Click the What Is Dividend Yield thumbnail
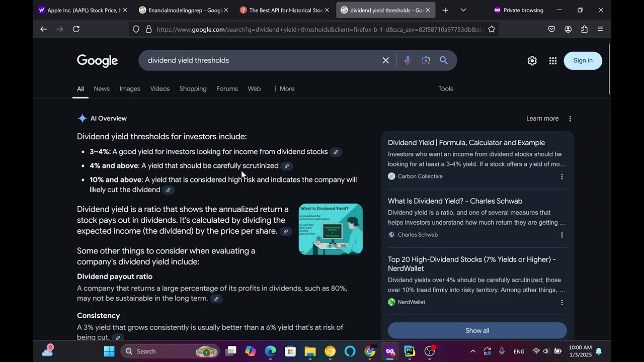This screenshot has width=644, height=362. (x=331, y=229)
